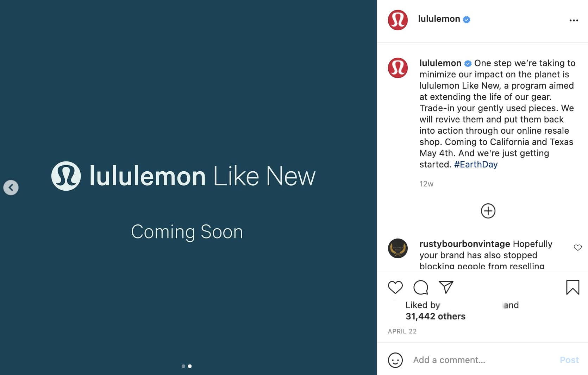Viewport: 588px width, 375px height.
Task: Click the #EarthDay hashtag
Action: pyautogui.click(x=475, y=164)
